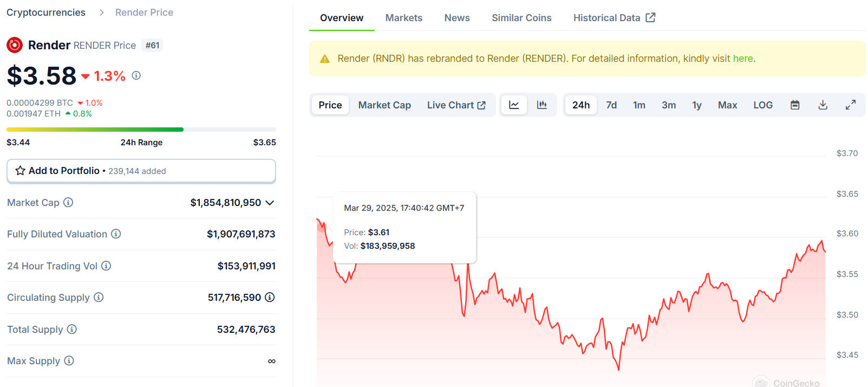This screenshot has height=387, width=868.
Task: Click the 24h Range price bar
Action: pos(141,130)
